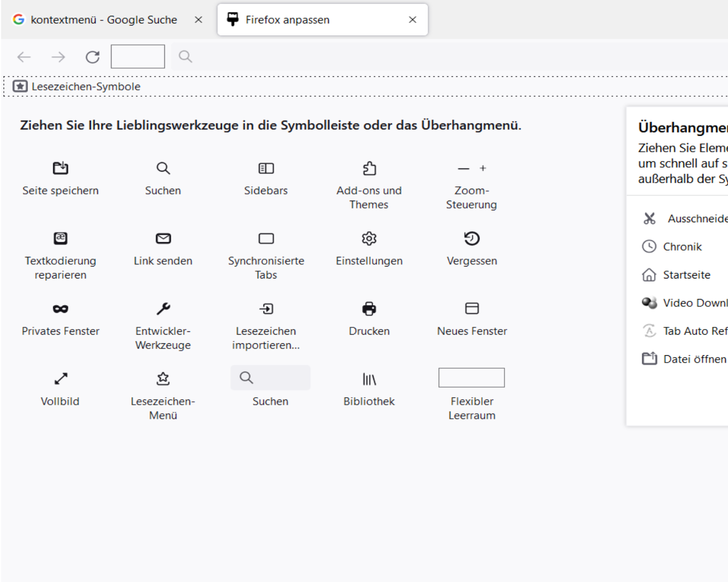Click the Vergessen history icon

pyautogui.click(x=471, y=239)
